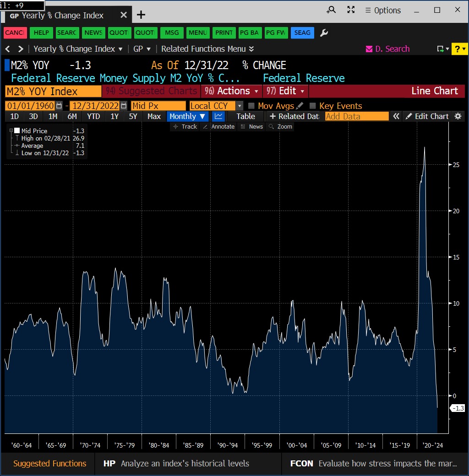Select the 1D time range

click(15, 116)
